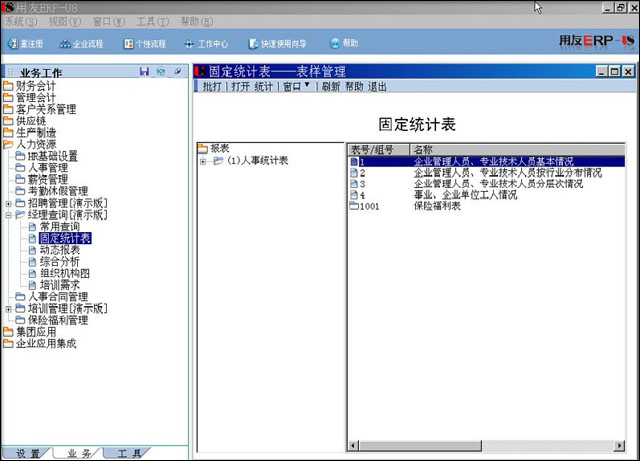Click the document icon of table row 1
Image resolution: width=640 pixels, height=461 pixels.
354,162
